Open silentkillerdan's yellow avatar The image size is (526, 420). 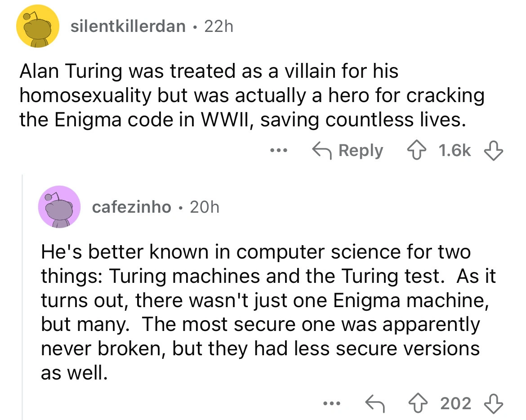click(x=38, y=26)
